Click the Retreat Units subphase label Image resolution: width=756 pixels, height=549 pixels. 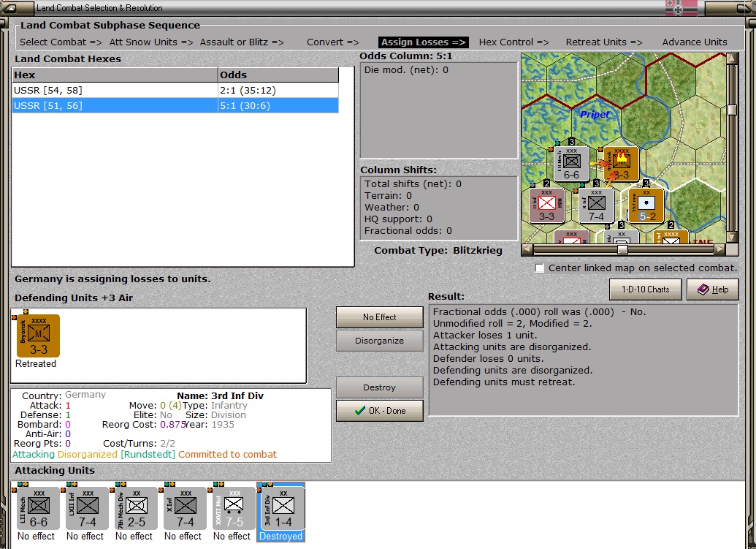(604, 42)
